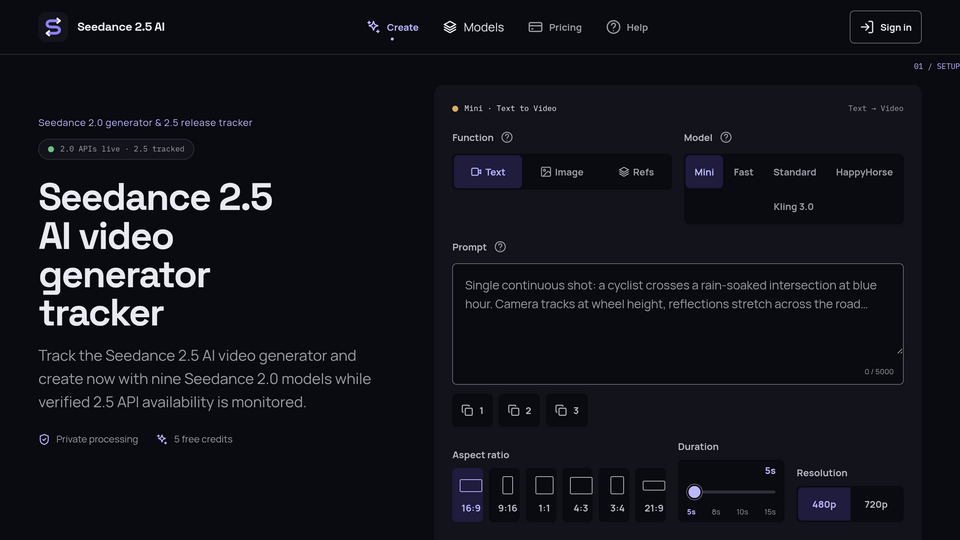Choose the Mini model

704,172
